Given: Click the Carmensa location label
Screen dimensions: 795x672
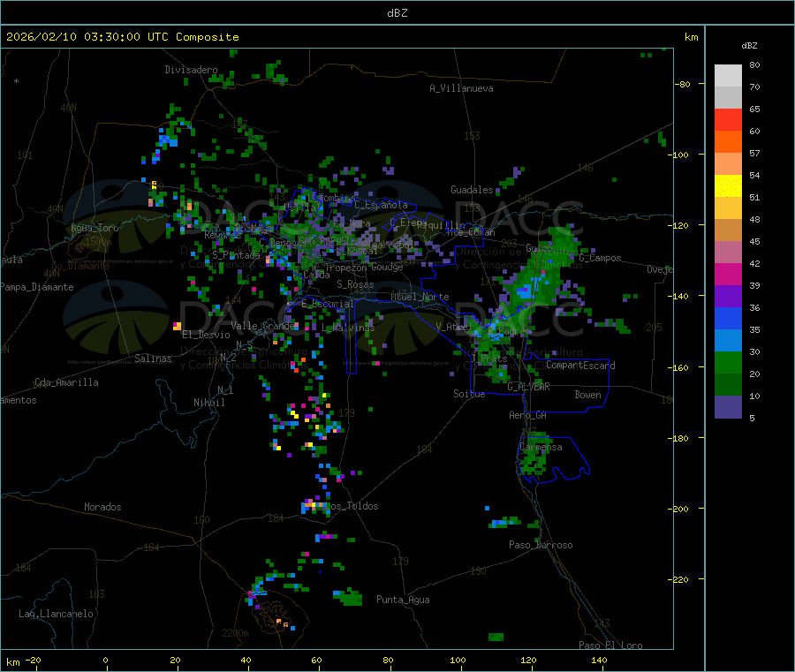Looking at the screenshot, I should click(541, 447).
